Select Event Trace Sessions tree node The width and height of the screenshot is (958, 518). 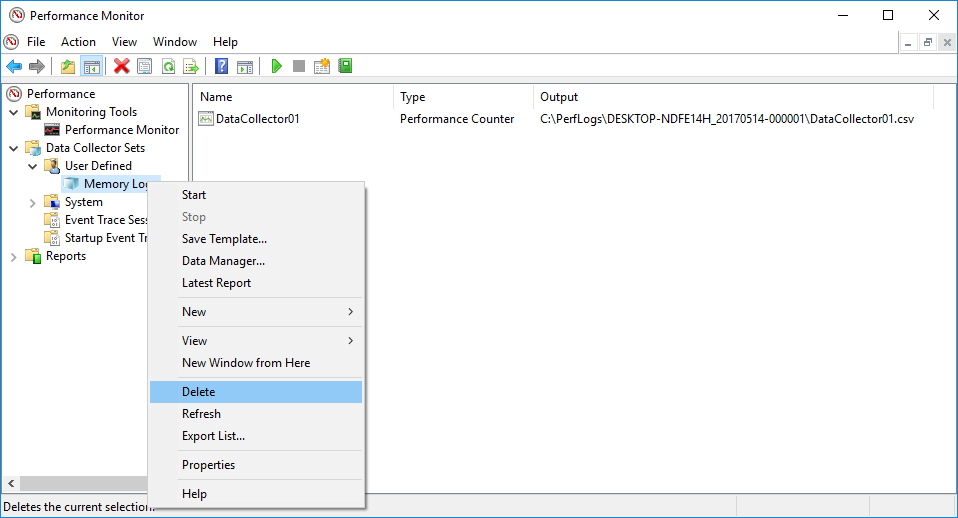coord(105,220)
